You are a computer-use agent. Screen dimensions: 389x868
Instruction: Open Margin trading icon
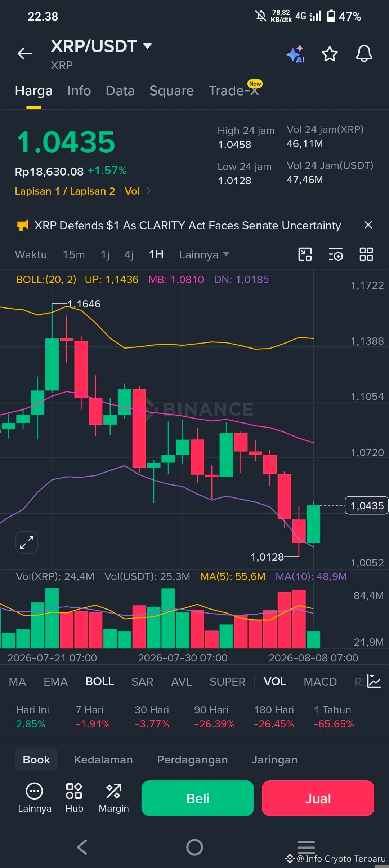tap(114, 798)
